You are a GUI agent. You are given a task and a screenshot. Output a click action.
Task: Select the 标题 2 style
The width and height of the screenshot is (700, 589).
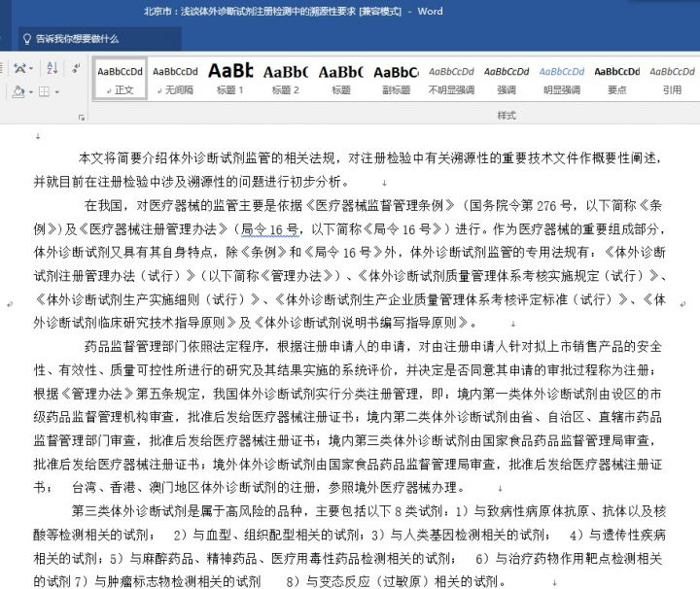pyautogui.click(x=285, y=78)
